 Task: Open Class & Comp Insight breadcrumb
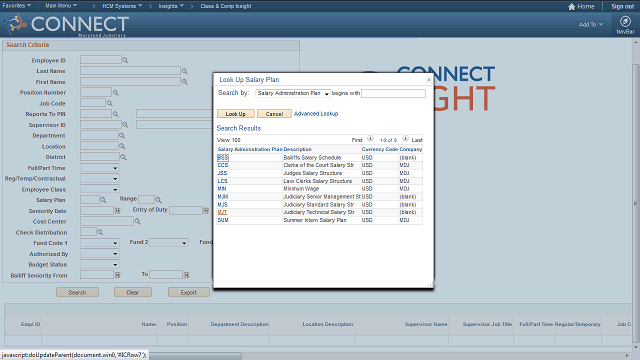[226, 6]
